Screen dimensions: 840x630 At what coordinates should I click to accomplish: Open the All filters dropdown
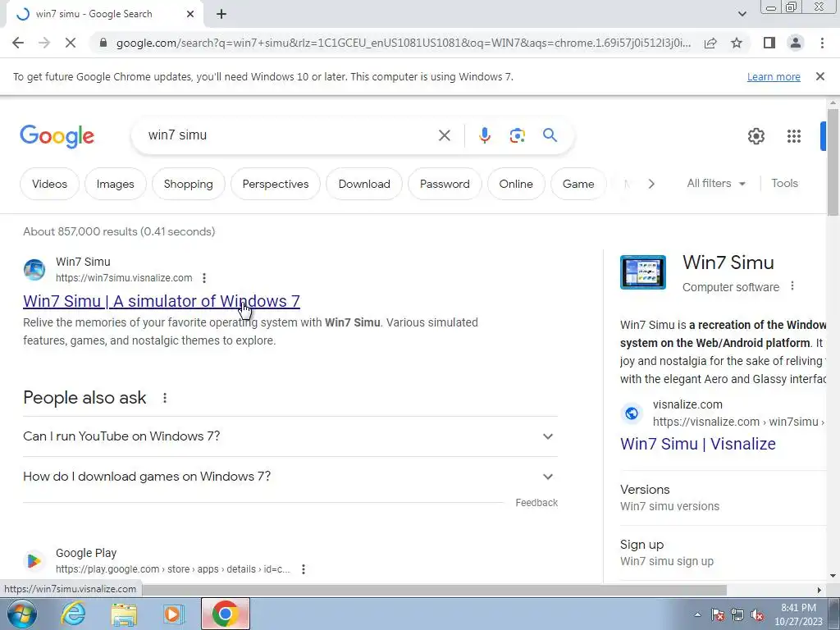[716, 183]
